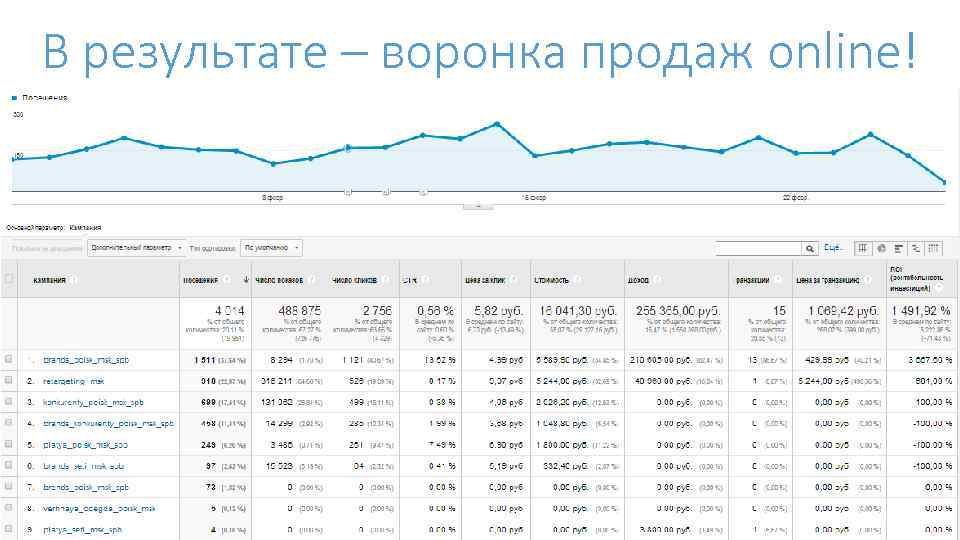Viewport: 960px width, 540px height.
Task: Open the brands_konkurenty_poisk_msk_spb campaign link
Action: [x=108, y=423]
